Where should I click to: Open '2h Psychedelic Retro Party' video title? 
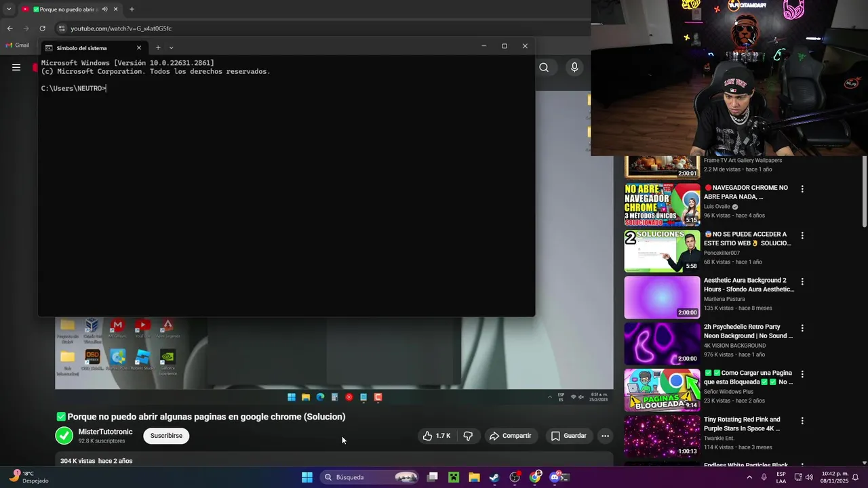[x=748, y=331]
